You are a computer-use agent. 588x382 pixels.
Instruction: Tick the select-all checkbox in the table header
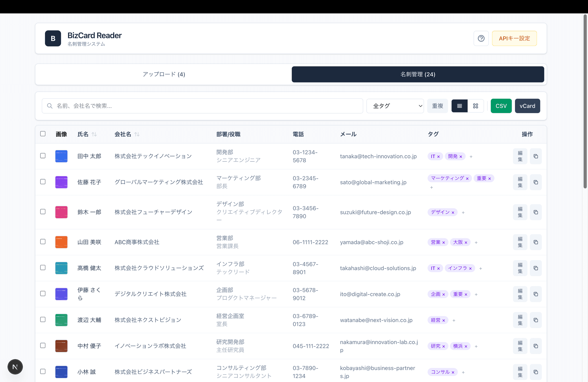pos(43,134)
